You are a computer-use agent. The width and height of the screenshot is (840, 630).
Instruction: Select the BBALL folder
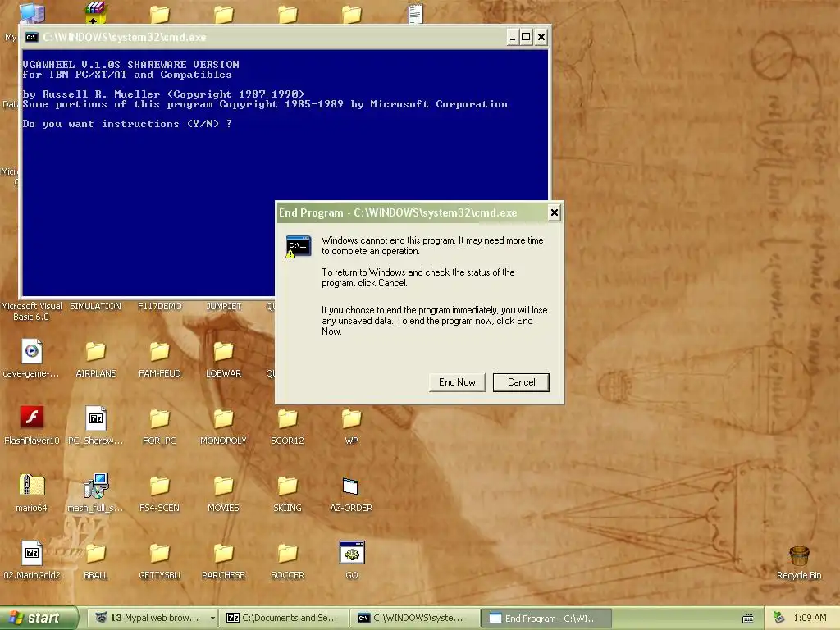click(96, 554)
